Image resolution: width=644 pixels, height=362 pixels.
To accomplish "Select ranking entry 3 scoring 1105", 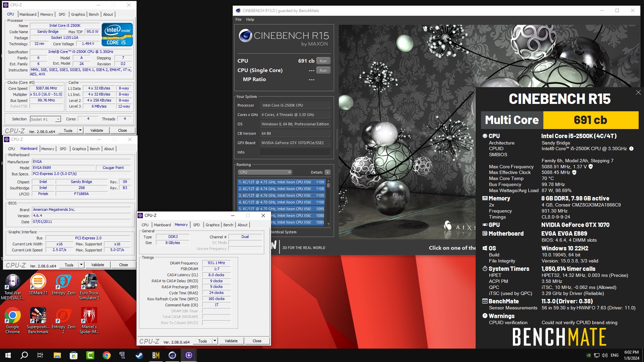I will (x=281, y=195).
